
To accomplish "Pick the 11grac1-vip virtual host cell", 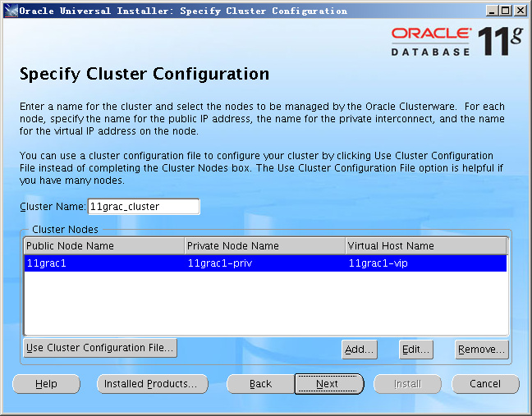I will [425, 264].
